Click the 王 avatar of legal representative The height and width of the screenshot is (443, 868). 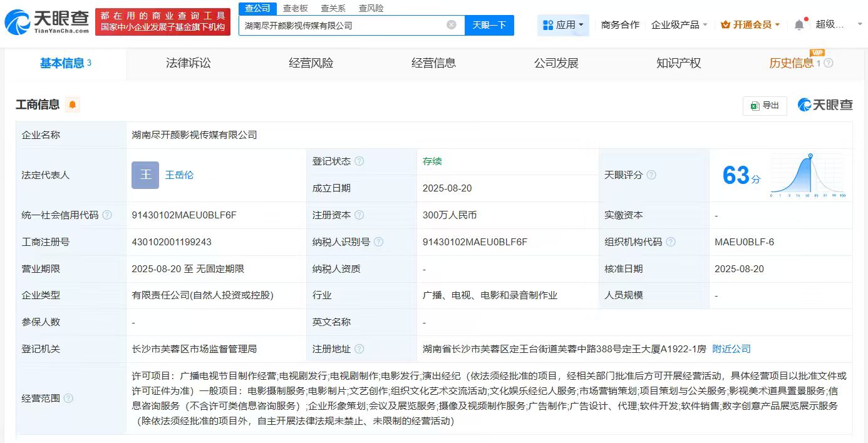145,175
